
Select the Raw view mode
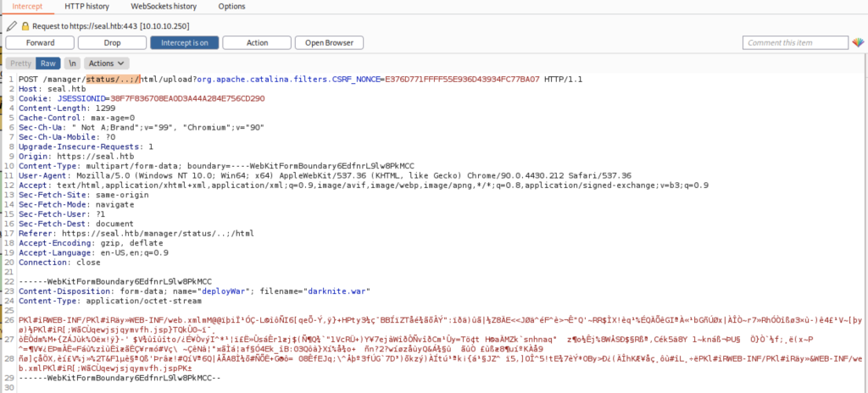[x=48, y=64]
